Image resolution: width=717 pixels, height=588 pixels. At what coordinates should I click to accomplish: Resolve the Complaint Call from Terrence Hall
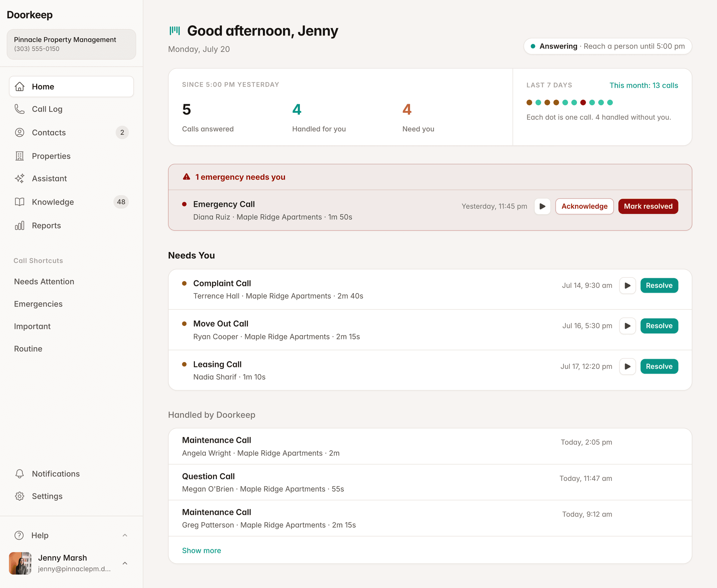coord(659,286)
